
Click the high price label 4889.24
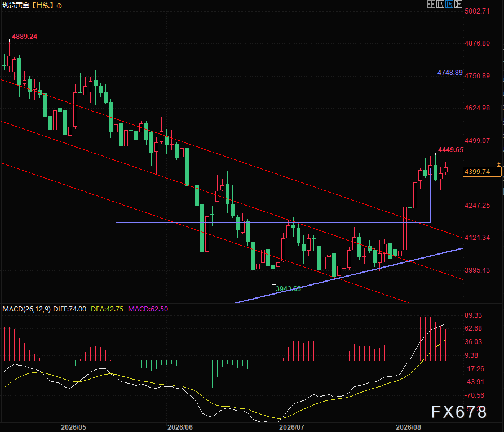24,37
